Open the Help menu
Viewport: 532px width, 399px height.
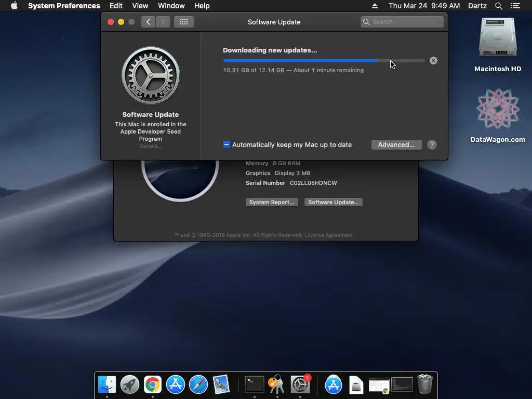pos(202,6)
